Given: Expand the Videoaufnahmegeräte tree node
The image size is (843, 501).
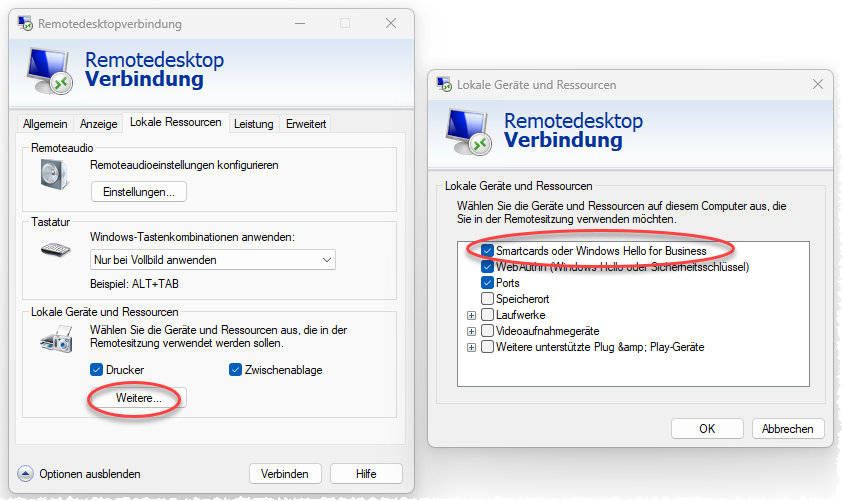Looking at the screenshot, I should [471, 332].
